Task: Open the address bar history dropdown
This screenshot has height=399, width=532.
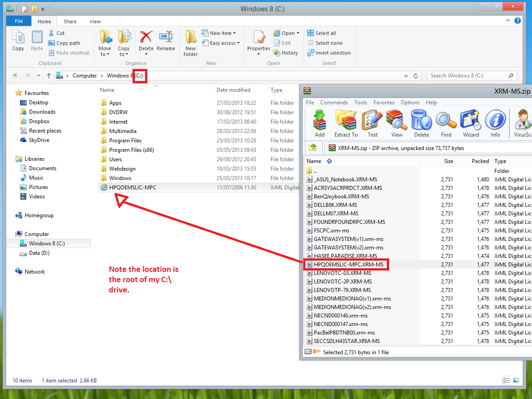Action: click(x=406, y=76)
